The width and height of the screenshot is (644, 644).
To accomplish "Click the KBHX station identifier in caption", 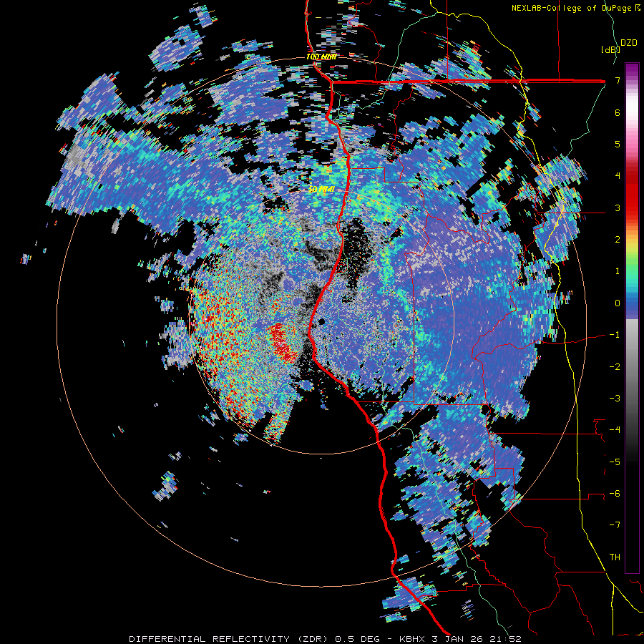I will click(413, 639).
